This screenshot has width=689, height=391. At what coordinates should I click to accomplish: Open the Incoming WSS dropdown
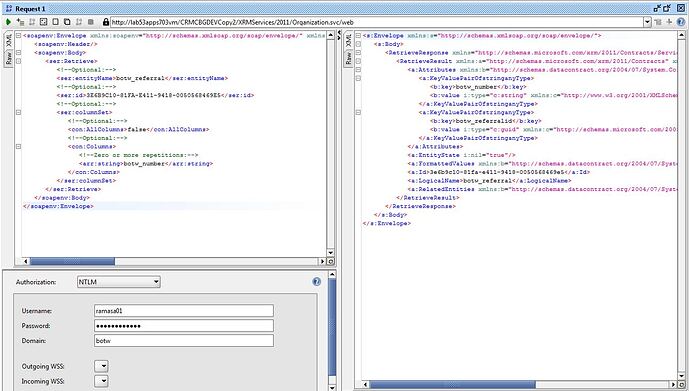click(x=102, y=381)
